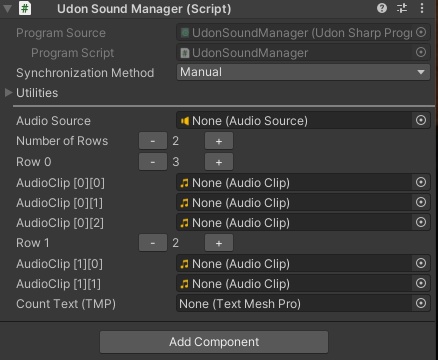Open object picker for Count Text (TMP)
Screen dimensions: 438x360
tap(421, 303)
